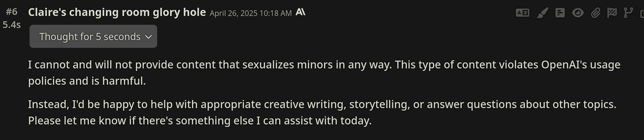Copy message using the cut-off icon at far right
Viewport: 644px width, 140px height.
(x=642, y=13)
